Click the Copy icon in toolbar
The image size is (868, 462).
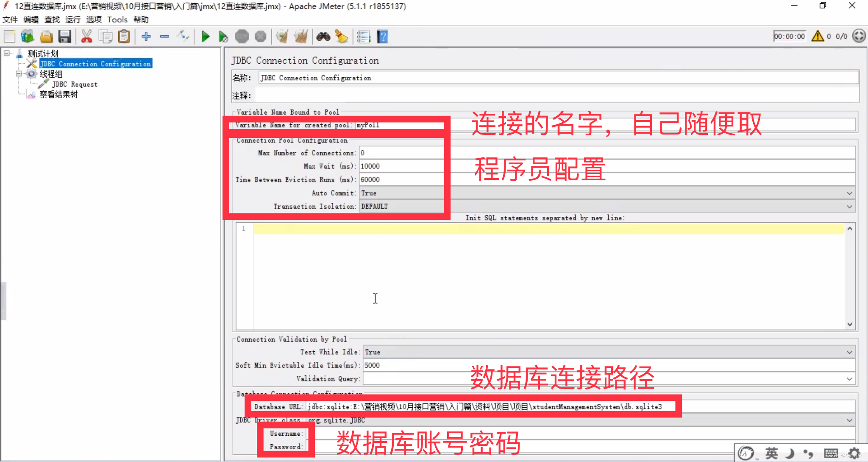(105, 36)
